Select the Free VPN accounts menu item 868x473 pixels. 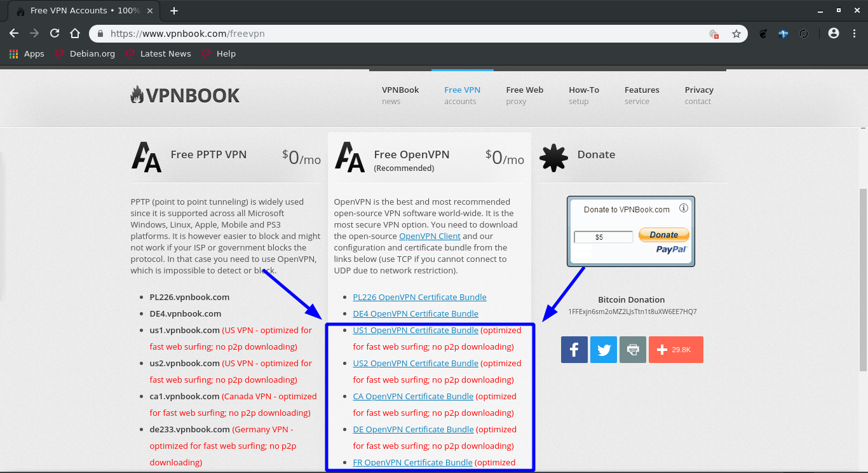tap(462, 95)
